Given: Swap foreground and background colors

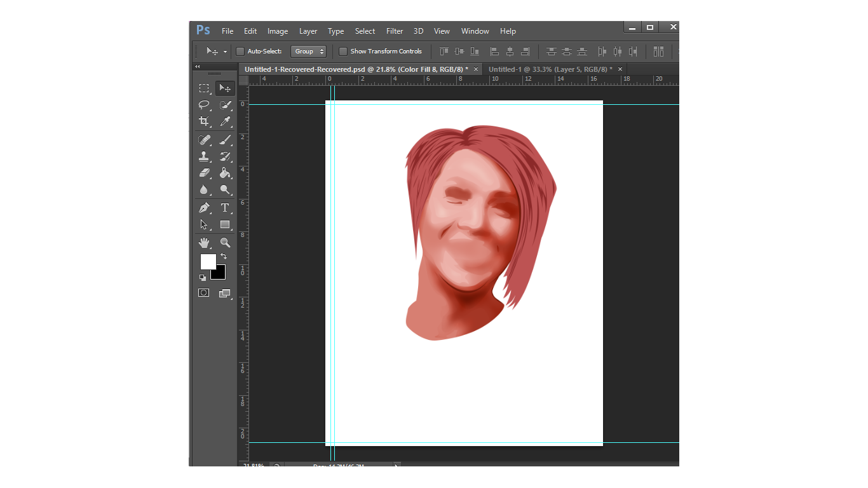Looking at the screenshot, I should pos(224,256).
